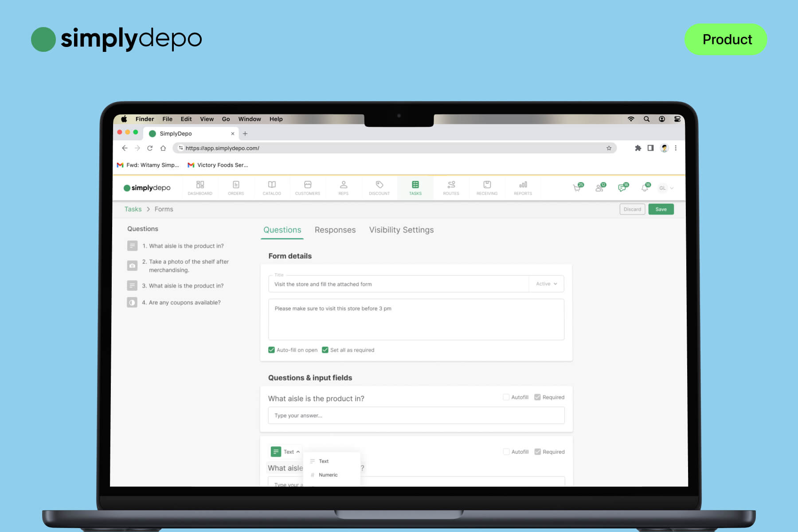Choose Numeric from the question type list
Screen dimensions: 798x532
328,475
